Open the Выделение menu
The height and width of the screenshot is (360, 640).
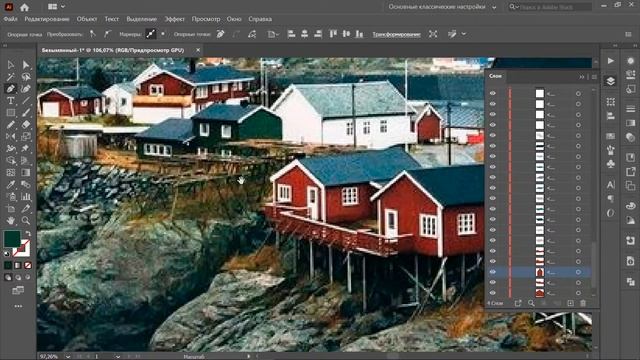point(142,19)
